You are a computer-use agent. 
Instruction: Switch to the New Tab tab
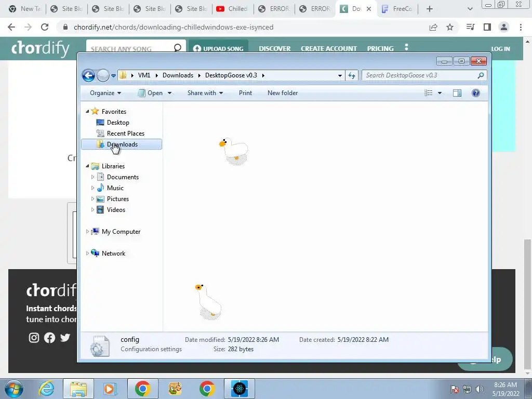(x=24, y=9)
